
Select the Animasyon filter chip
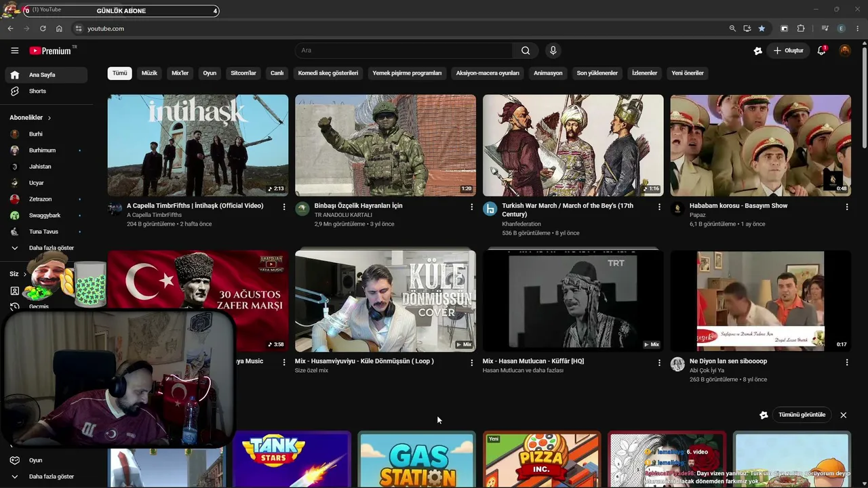click(548, 73)
